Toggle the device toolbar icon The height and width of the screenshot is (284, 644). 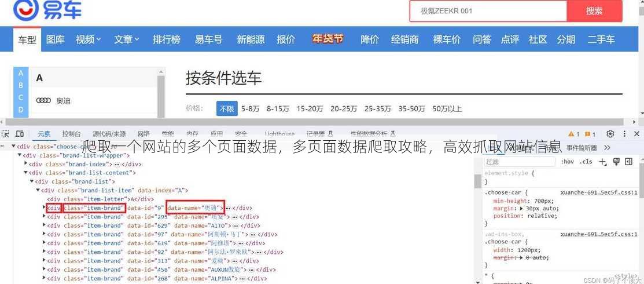(x=19, y=134)
